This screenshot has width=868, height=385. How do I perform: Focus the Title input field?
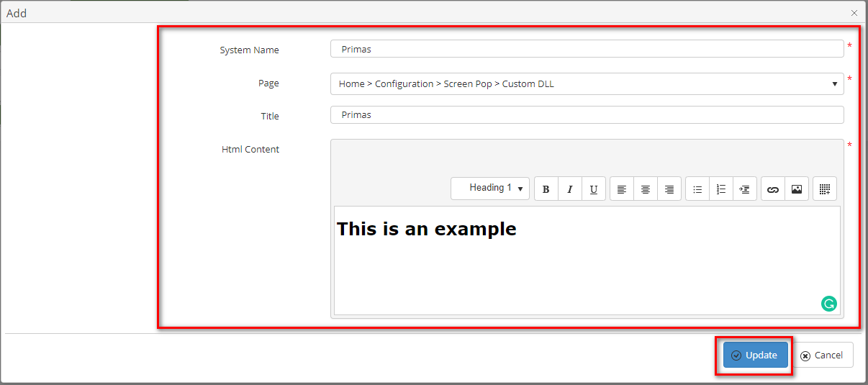(587, 115)
